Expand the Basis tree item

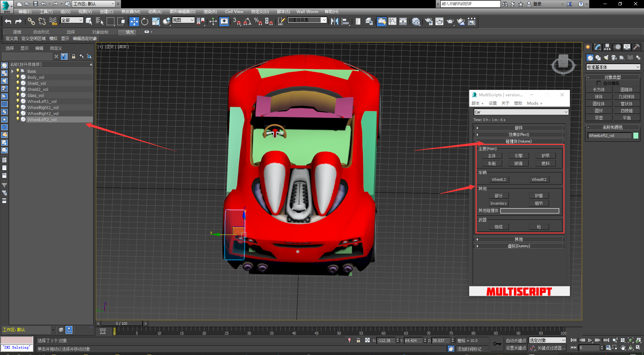pos(12,71)
